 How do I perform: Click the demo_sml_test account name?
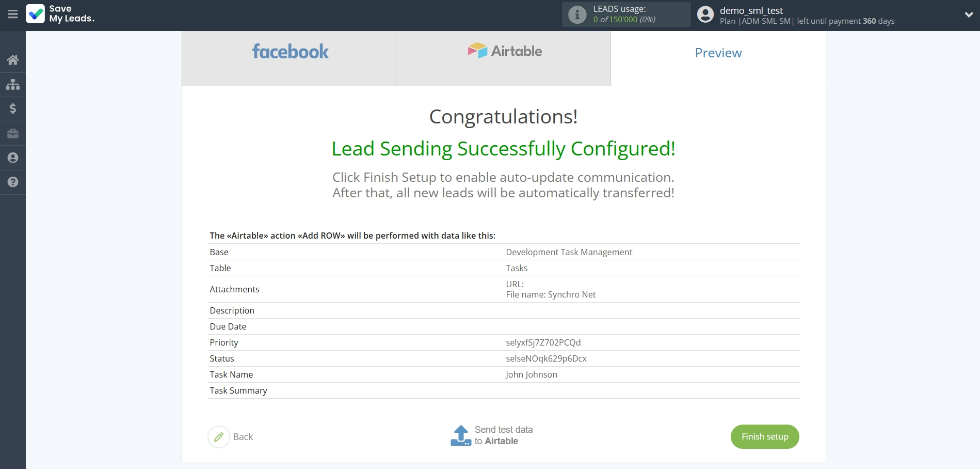(x=751, y=10)
